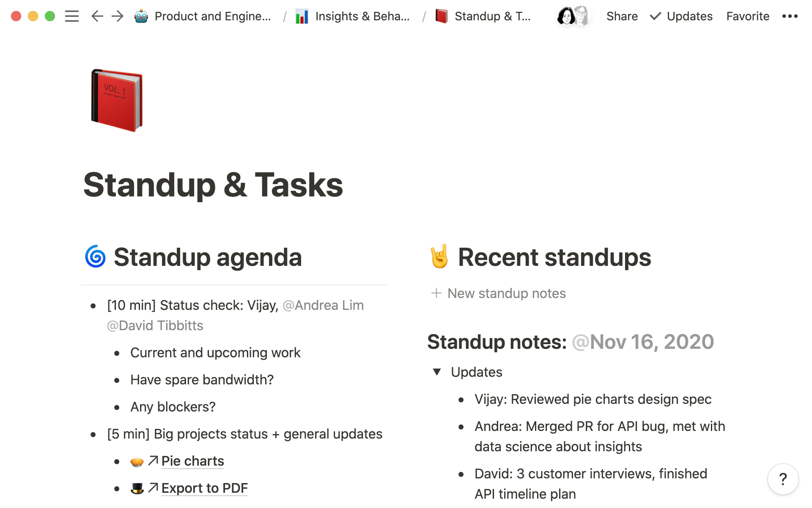Image resolution: width=812 pixels, height=508 pixels.
Task: Open Insights & Behavior breadcrumb
Action: pyautogui.click(x=362, y=17)
